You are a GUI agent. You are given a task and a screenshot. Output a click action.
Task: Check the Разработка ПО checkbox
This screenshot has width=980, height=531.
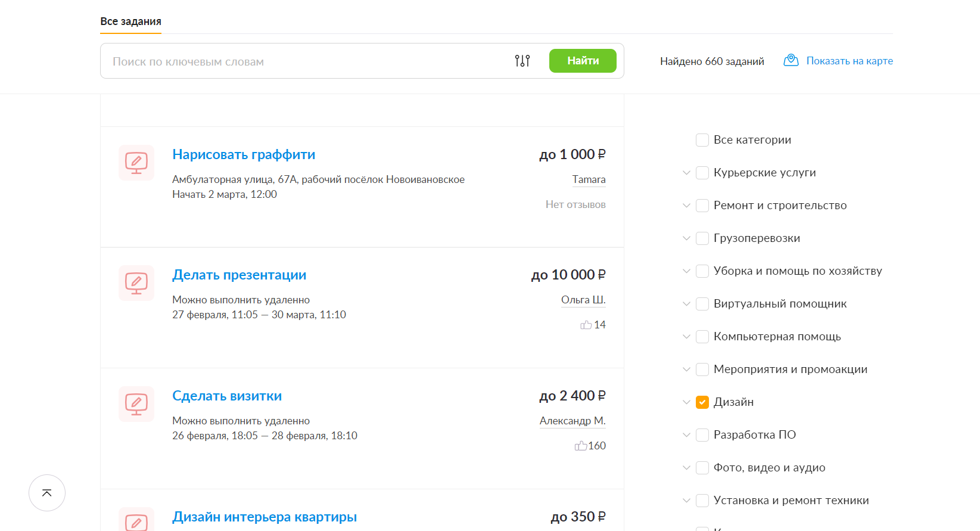click(x=702, y=435)
